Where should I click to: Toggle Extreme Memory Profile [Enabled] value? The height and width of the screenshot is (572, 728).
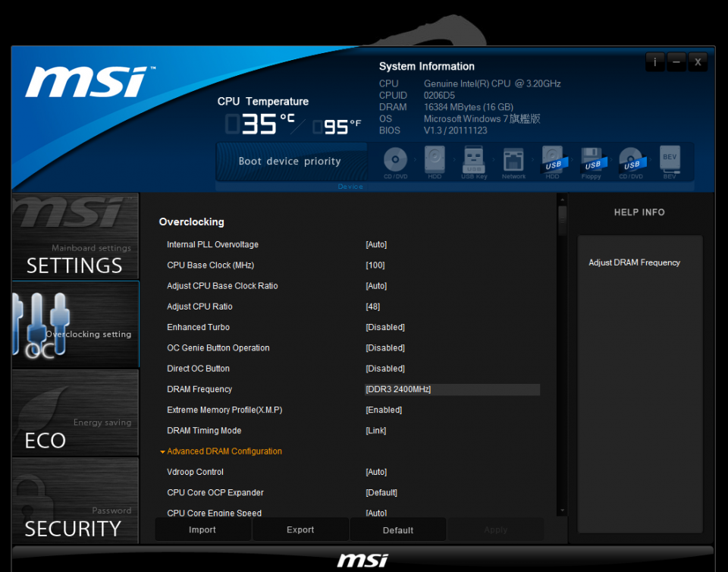pos(384,410)
